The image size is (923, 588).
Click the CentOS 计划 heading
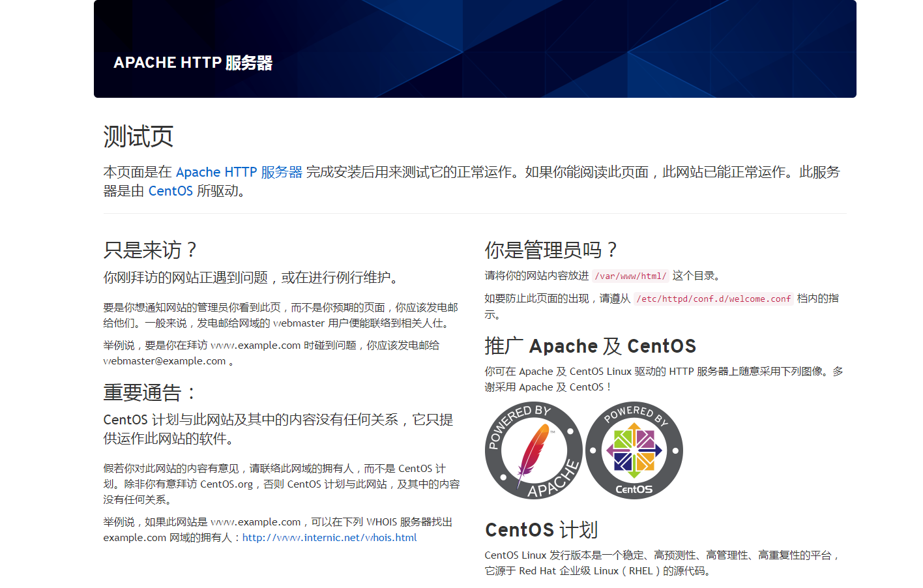click(x=541, y=530)
